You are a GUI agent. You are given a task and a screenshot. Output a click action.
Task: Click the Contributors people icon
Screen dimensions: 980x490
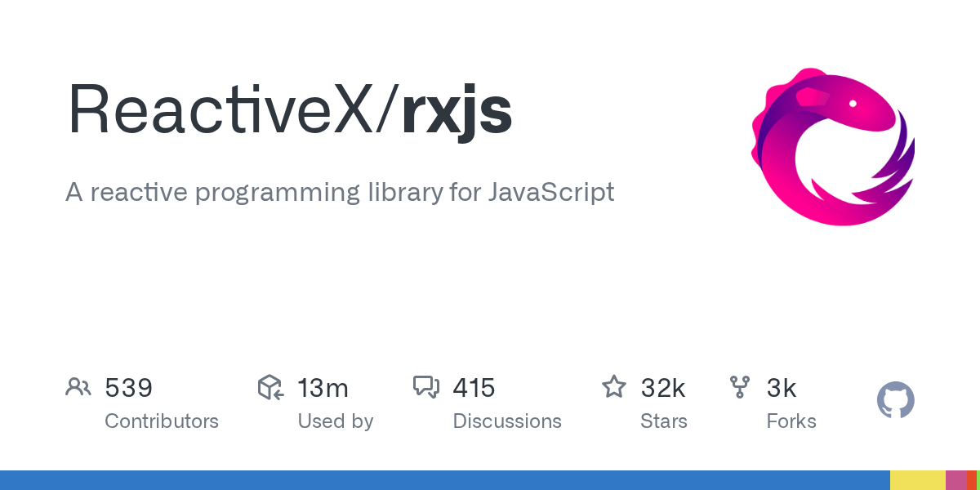(78, 387)
